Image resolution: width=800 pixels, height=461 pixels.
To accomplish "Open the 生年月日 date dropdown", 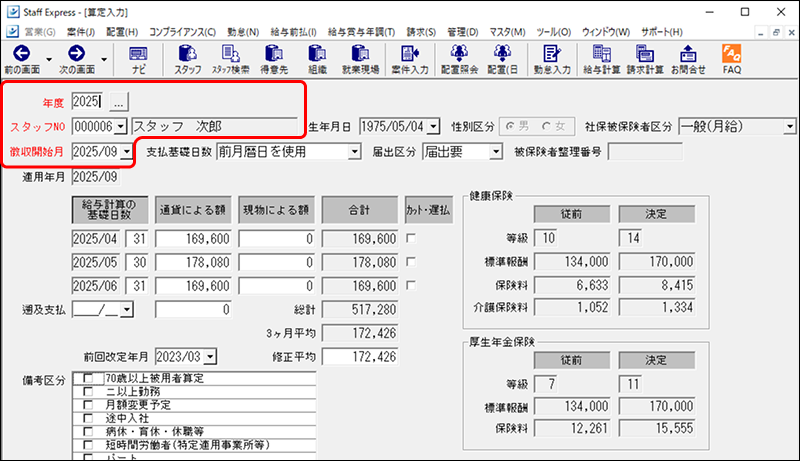I will click(x=434, y=126).
